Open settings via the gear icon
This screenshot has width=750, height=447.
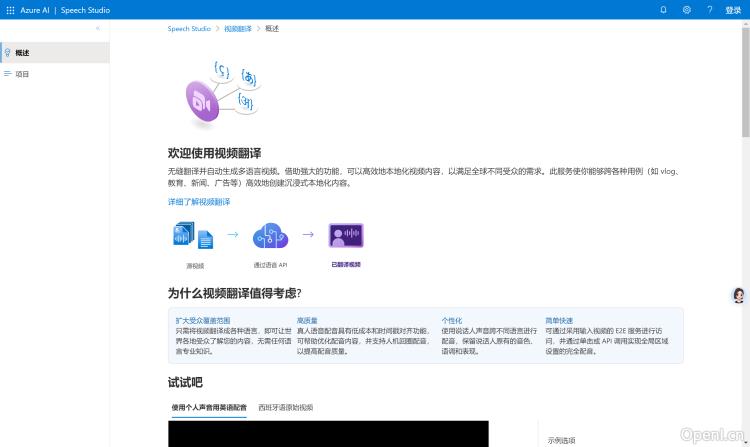[687, 9]
